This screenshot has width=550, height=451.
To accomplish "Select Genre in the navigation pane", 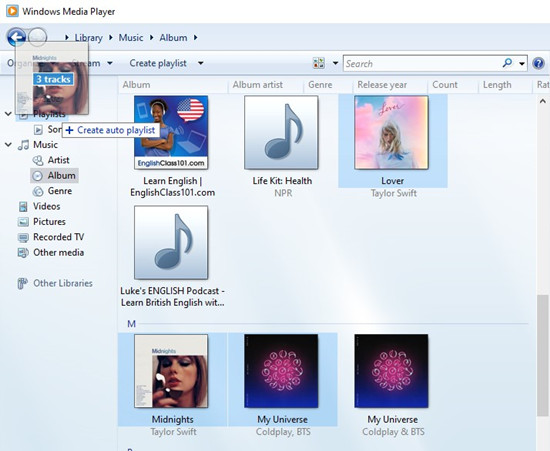I will (x=60, y=191).
